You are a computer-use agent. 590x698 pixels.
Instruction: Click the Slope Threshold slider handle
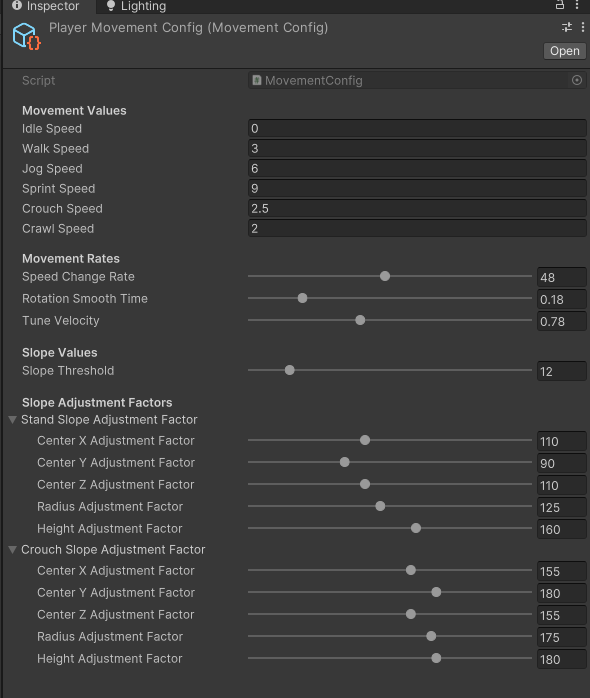pyautogui.click(x=289, y=370)
